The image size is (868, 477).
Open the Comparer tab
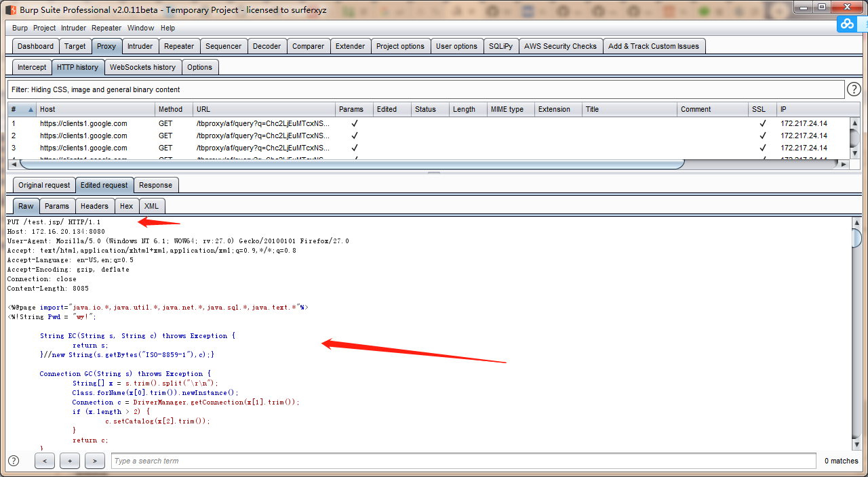click(x=309, y=46)
